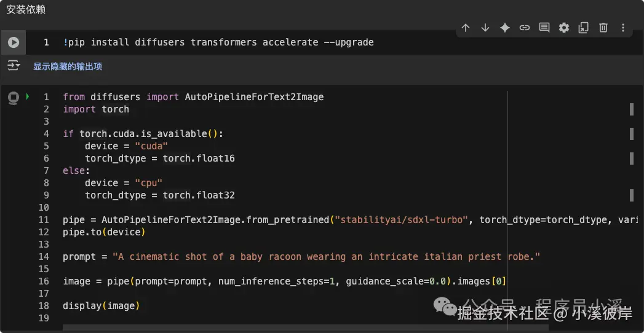This screenshot has width=644, height=333.
Task: Open the cell's more options menu
Action: tap(623, 28)
